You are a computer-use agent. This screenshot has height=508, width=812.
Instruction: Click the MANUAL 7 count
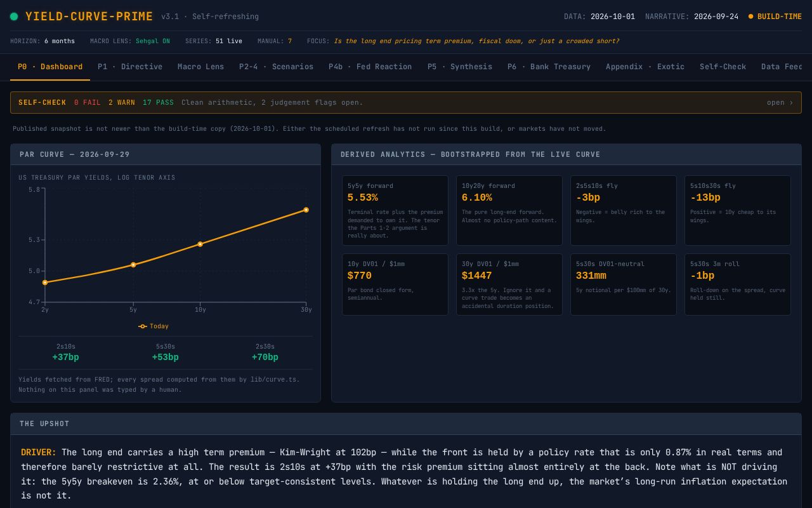coord(275,41)
